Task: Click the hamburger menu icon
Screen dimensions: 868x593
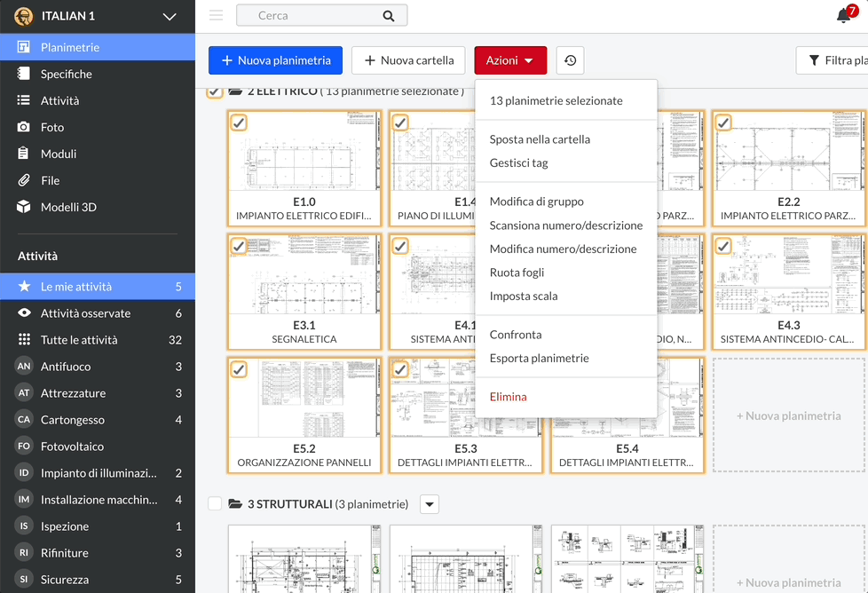Action: (216, 15)
